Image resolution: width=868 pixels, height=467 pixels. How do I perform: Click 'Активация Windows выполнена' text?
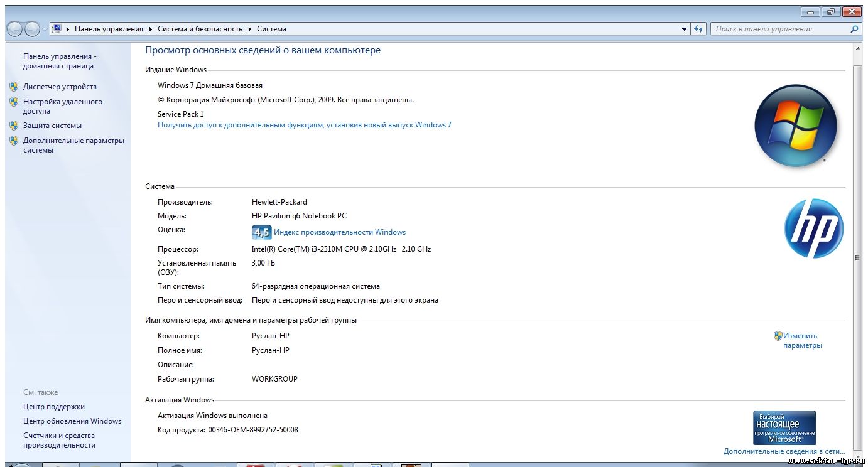(x=212, y=416)
